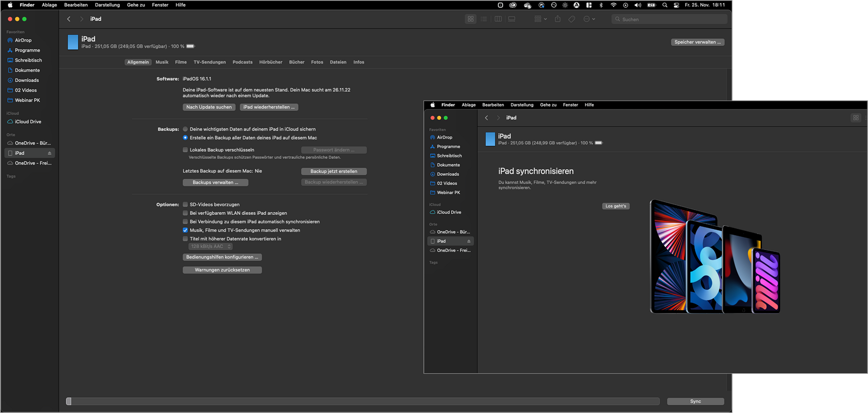
Task: Open Darstellung menu in top menu bar
Action: [107, 5]
